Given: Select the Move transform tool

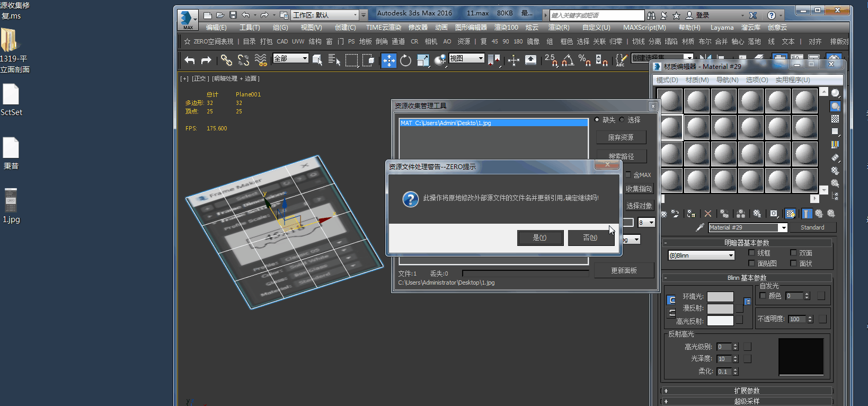Looking at the screenshot, I should point(388,60).
